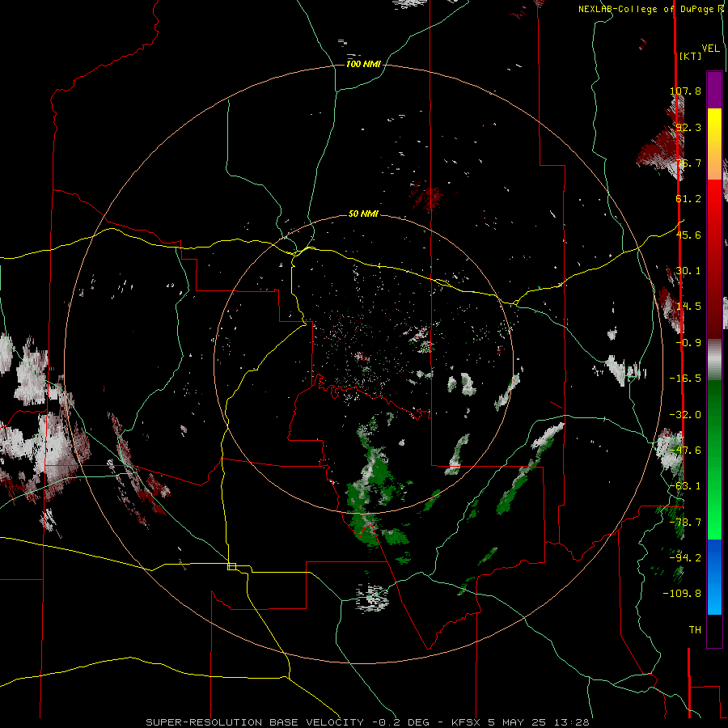The width and height of the screenshot is (728, 728).
Task: Click the SUPER-RESOLUTION BASE VELOCITY caption text
Action: pos(255,722)
